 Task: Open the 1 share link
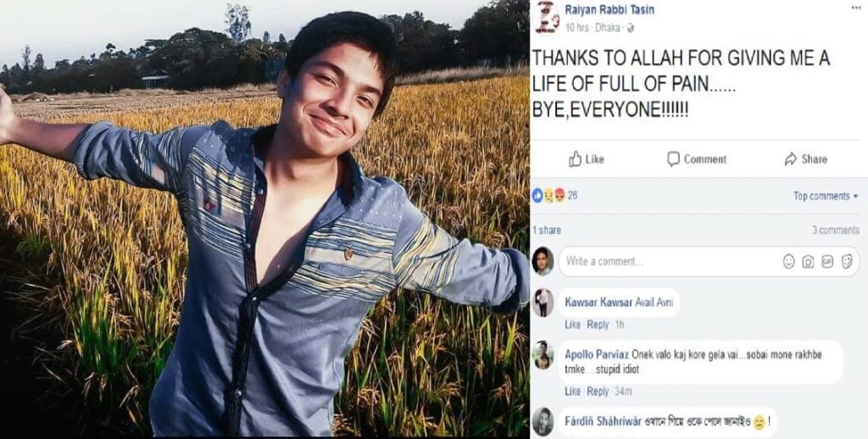click(547, 231)
